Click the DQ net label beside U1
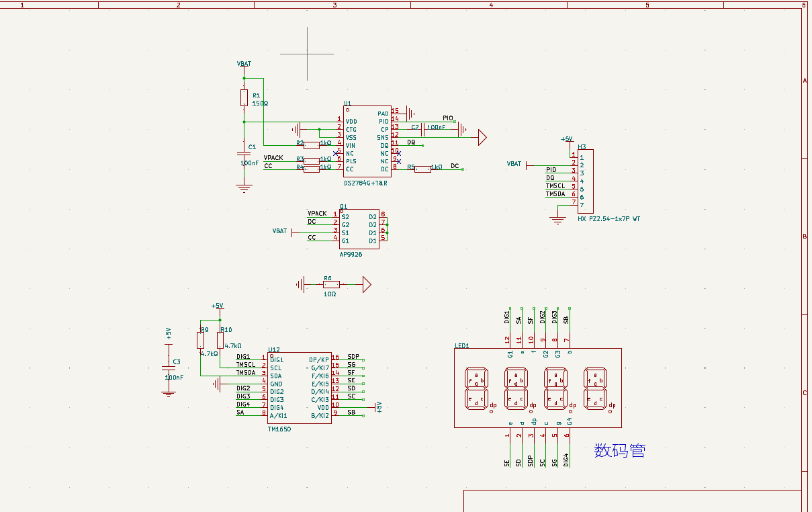 pyautogui.click(x=411, y=142)
